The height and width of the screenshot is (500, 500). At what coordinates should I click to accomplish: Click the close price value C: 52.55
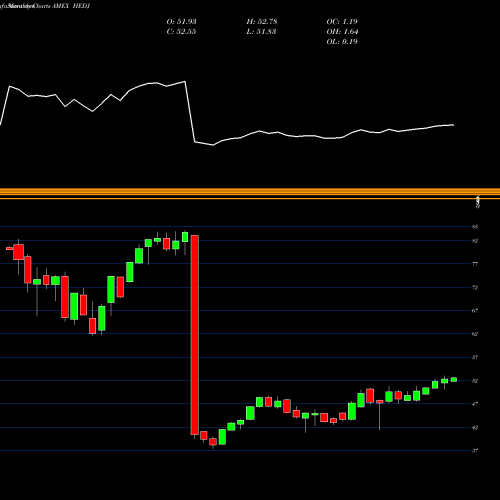pyautogui.click(x=181, y=32)
